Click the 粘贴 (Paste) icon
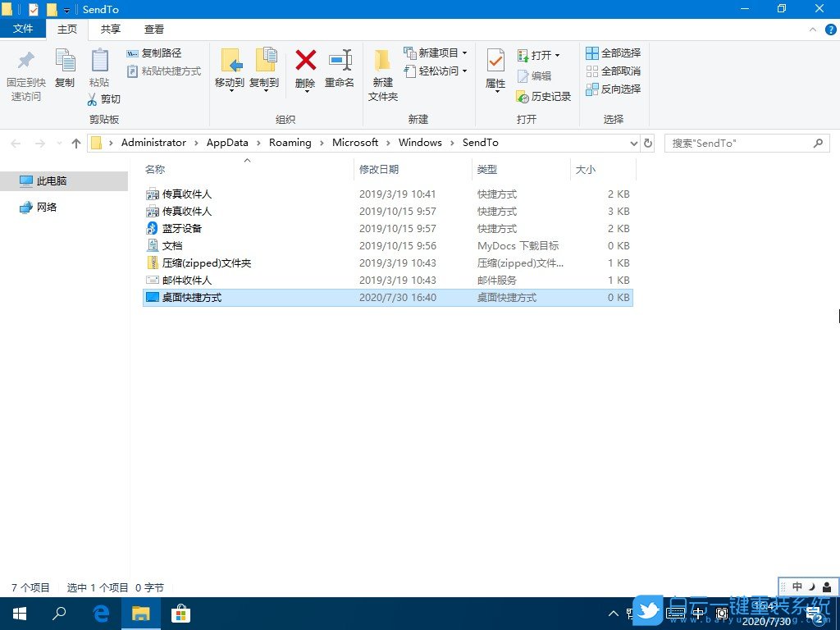Screen dimensions: 840x630 [99, 70]
